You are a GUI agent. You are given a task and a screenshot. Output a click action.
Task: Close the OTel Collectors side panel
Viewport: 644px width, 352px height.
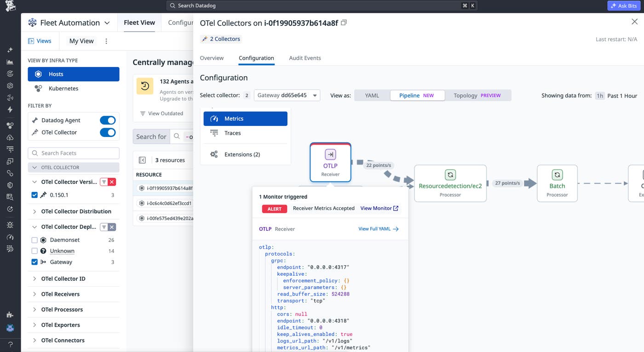click(634, 22)
